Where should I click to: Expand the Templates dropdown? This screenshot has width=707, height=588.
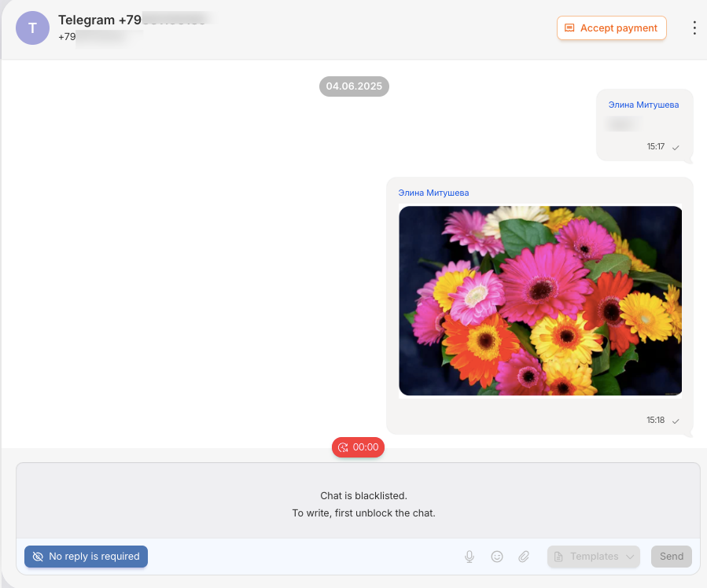pyautogui.click(x=594, y=557)
